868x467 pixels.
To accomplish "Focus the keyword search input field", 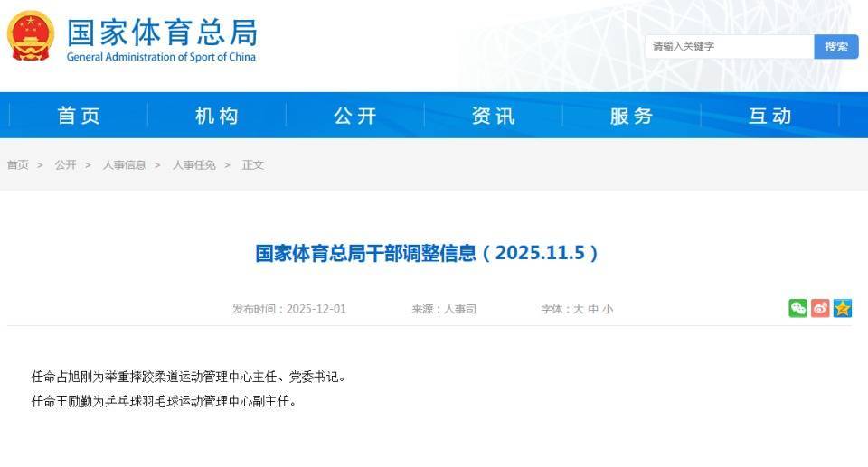I will coord(729,46).
